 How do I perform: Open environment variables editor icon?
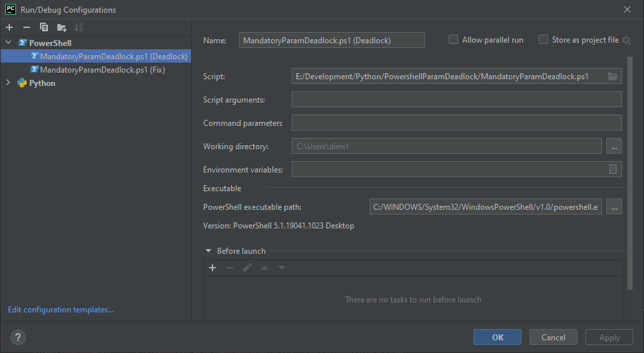pos(613,169)
